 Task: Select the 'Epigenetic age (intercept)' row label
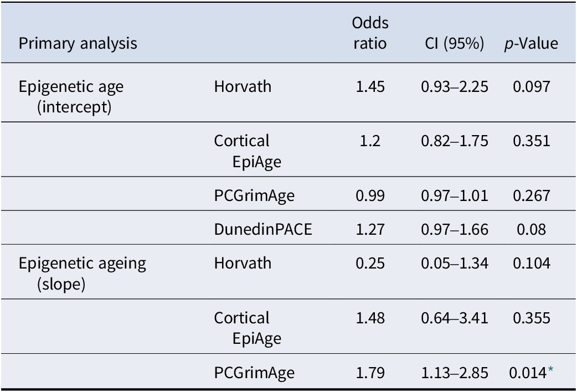[71, 96]
